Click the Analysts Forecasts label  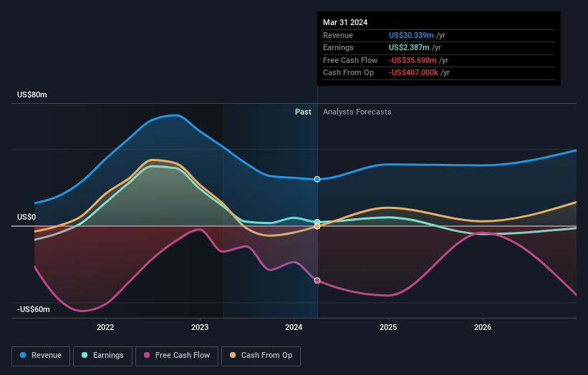(357, 112)
